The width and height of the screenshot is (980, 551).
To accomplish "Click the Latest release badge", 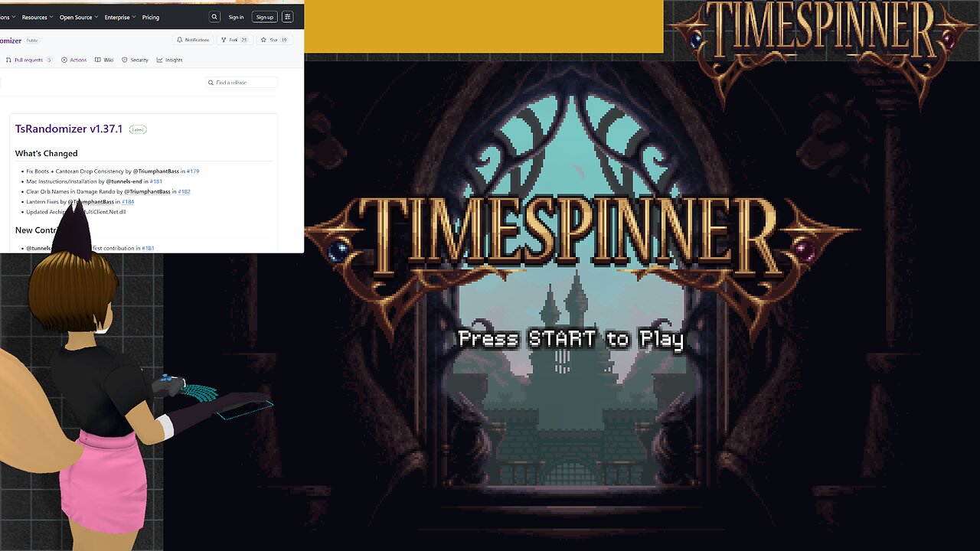I will [x=138, y=129].
